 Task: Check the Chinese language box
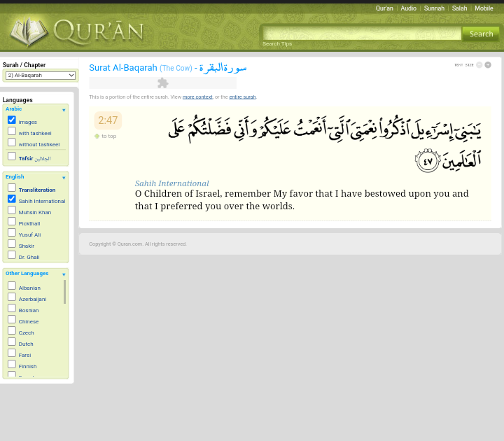point(12,319)
